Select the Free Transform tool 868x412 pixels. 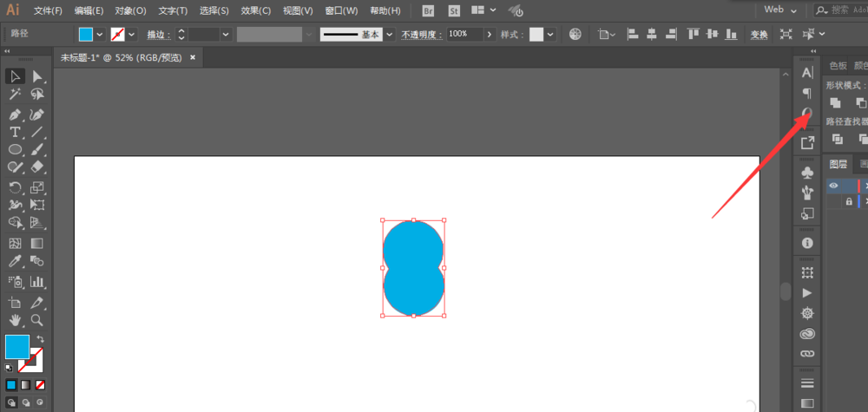click(x=37, y=205)
